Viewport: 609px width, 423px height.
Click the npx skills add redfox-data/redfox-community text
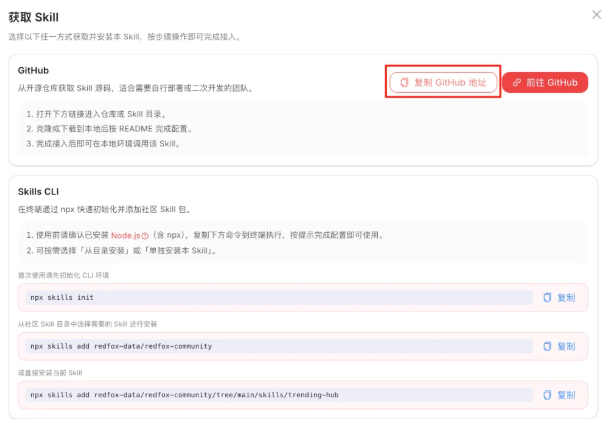pos(121,346)
